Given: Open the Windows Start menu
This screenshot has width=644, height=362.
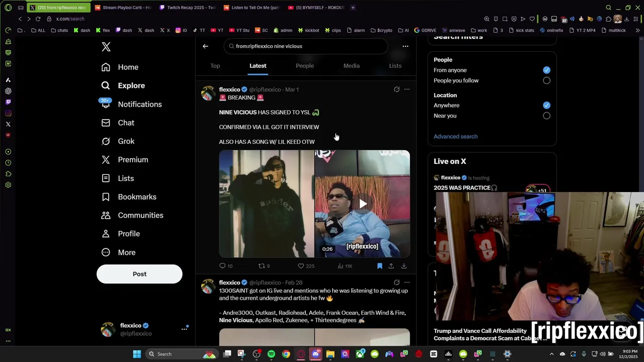Looking at the screenshot, I should [x=137, y=354].
